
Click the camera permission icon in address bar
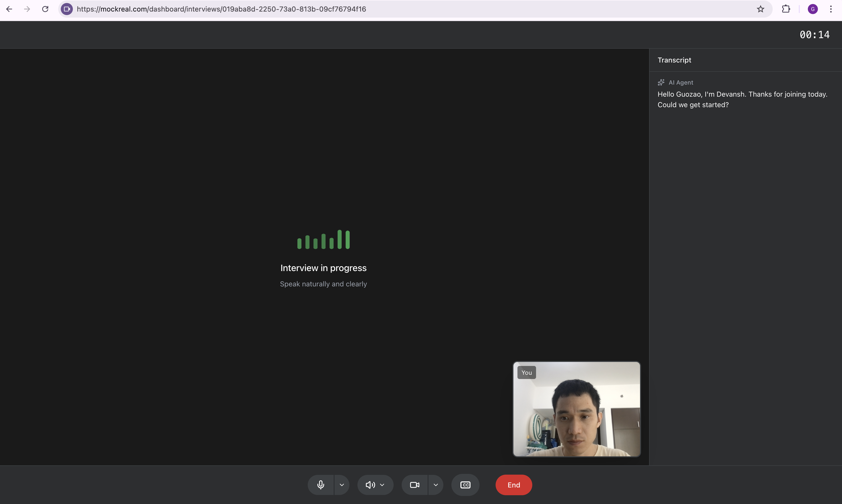67,9
